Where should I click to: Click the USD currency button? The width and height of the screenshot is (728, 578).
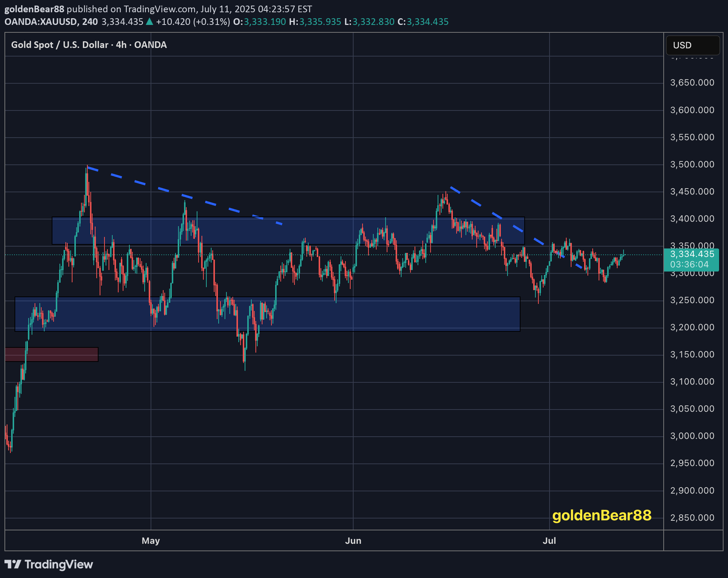tap(693, 45)
